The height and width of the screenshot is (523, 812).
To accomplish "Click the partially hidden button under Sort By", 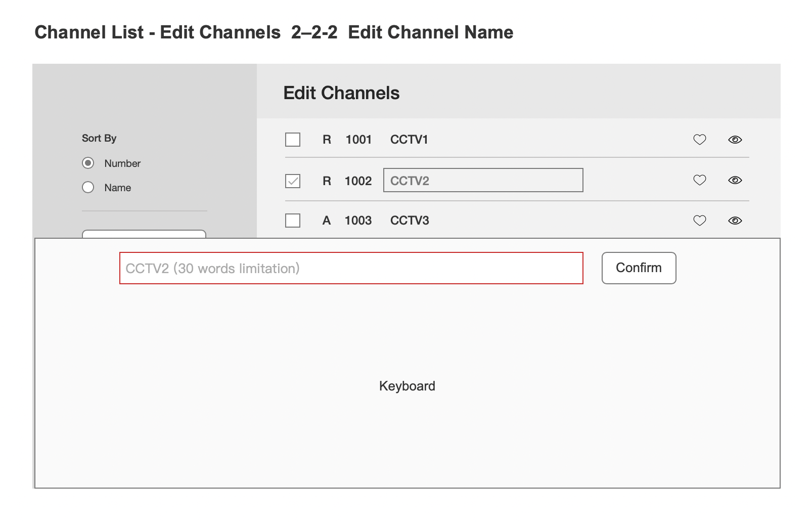I will click(x=144, y=234).
